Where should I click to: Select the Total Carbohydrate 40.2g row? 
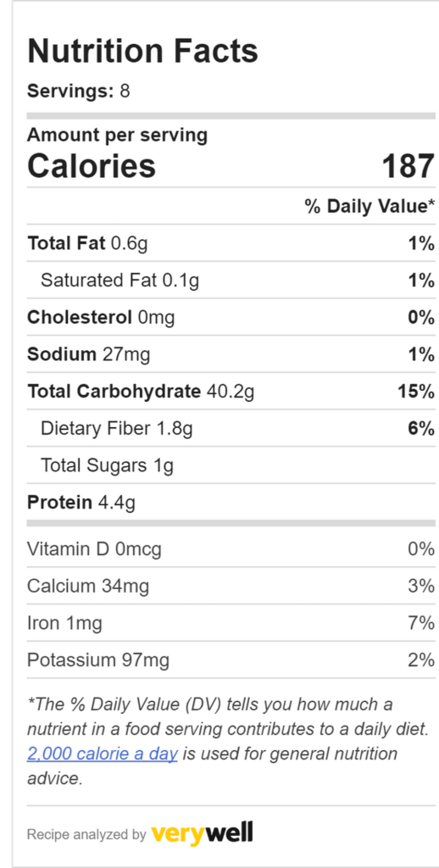(231, 392)
